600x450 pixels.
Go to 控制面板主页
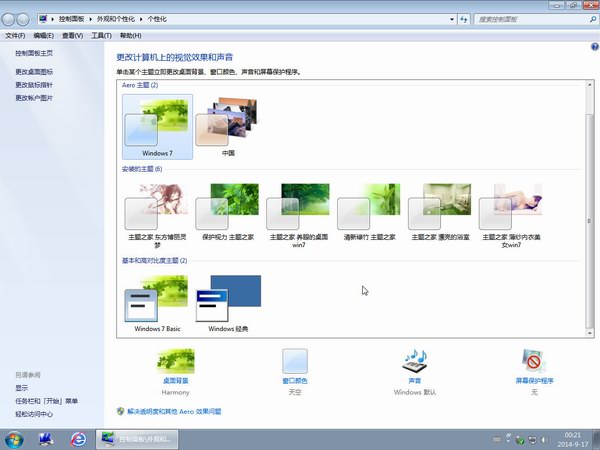[x=34, y=53]
